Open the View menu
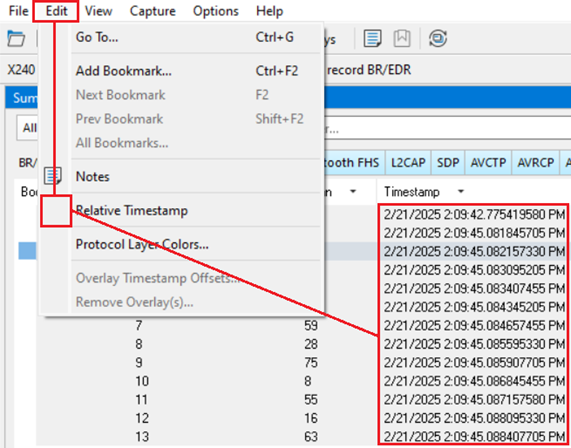 tap(98, 11)
